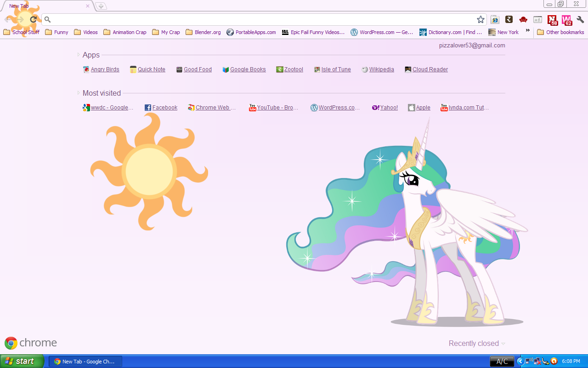Viewport: 588px width, 368px height.
Task: Open the Blender.org bookmarks folder
Action: [203, 32]
